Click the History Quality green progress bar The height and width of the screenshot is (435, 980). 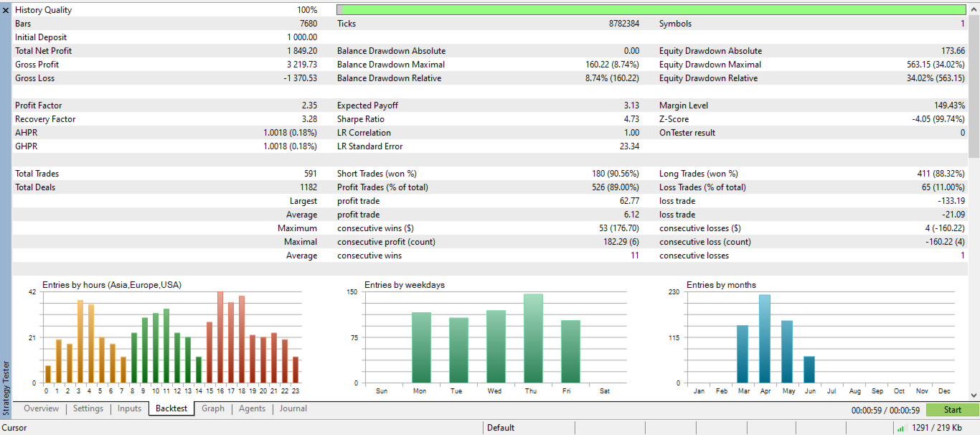tap(651, 10)
